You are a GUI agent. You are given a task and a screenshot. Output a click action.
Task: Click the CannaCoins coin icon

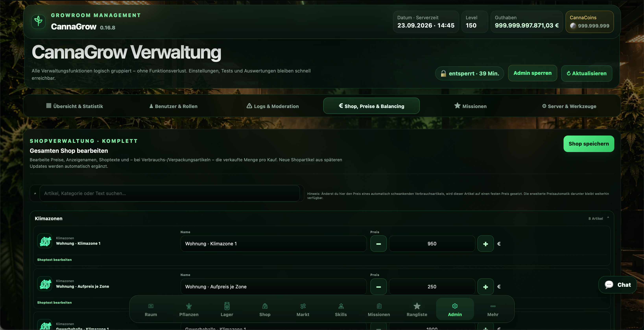(x=573, y=26)
